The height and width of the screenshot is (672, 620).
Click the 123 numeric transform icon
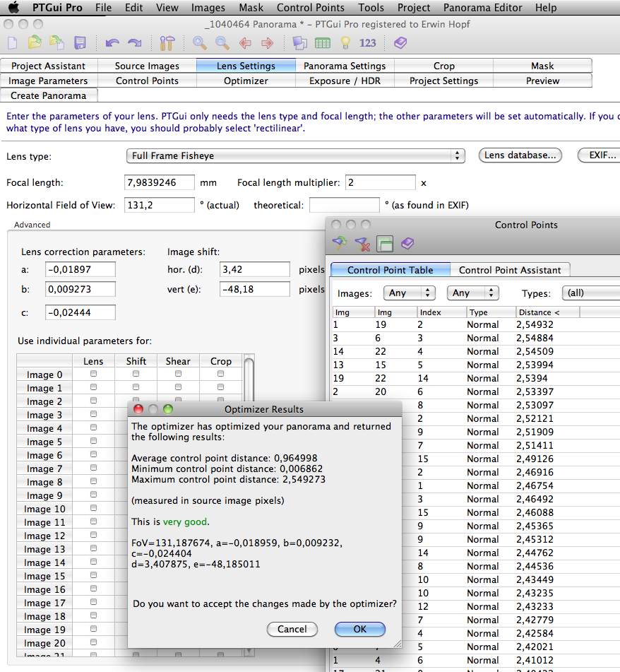pyautogui.click(x=367, y=43)
